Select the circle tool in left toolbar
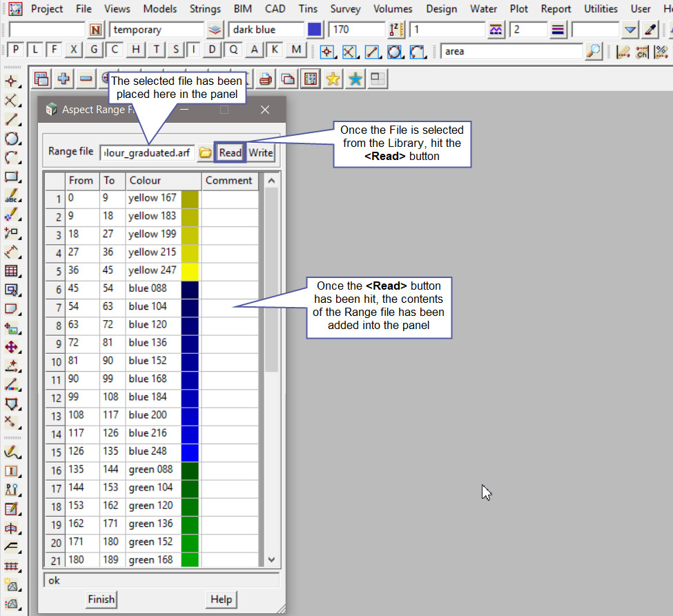This screenshot has height=616, width=673. pyautogui.click(x=11, y=139)
